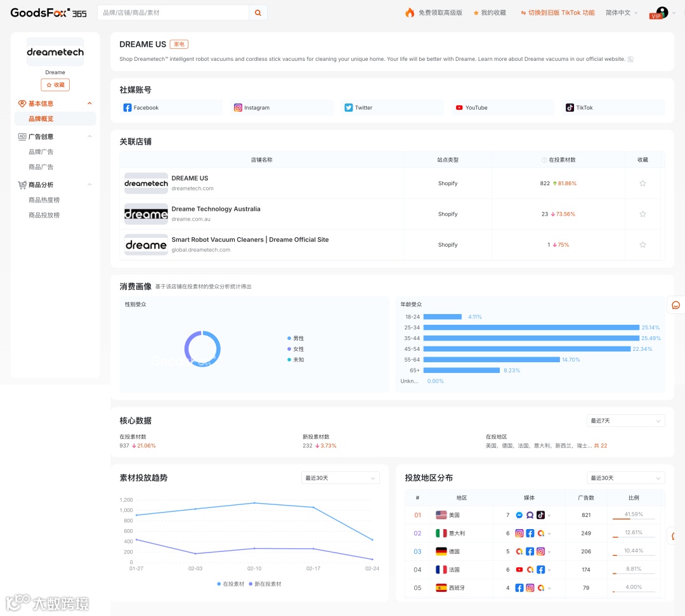Open the 简体中文 language dropdown

622,13
